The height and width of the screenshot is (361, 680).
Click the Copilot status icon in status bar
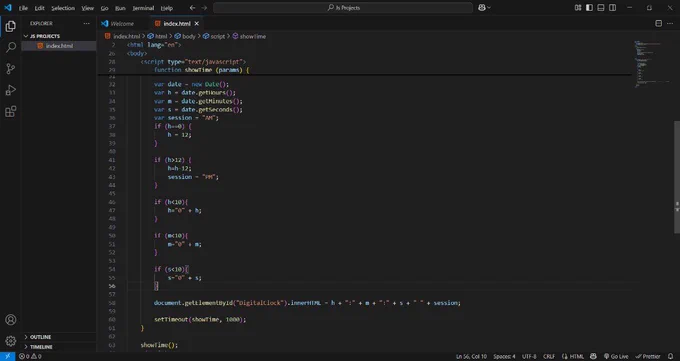[x=593, y=356]
